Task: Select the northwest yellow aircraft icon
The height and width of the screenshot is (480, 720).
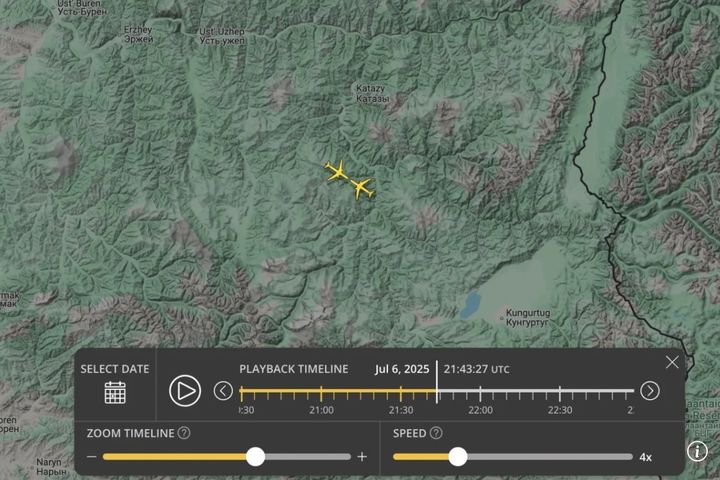Action: coord(338,171)
